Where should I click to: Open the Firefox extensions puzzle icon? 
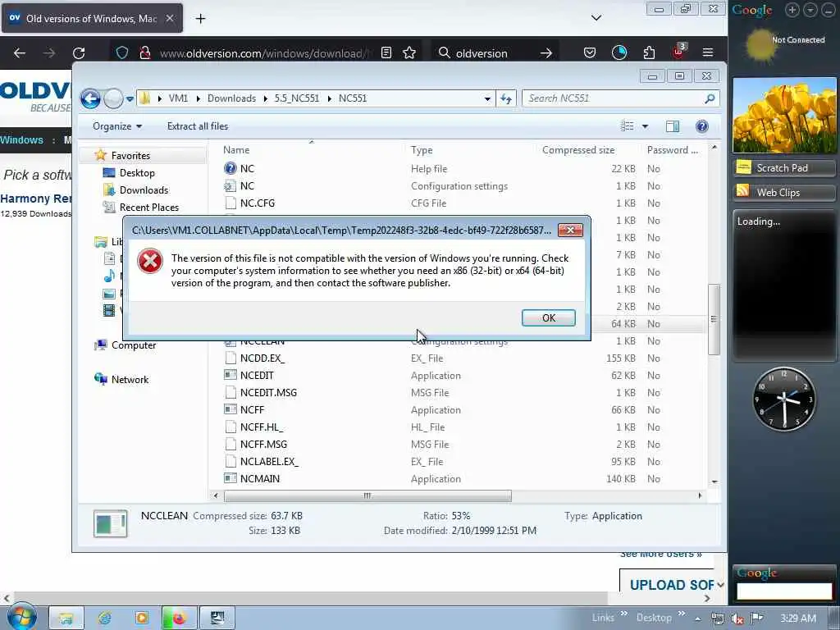coord(649,52)
